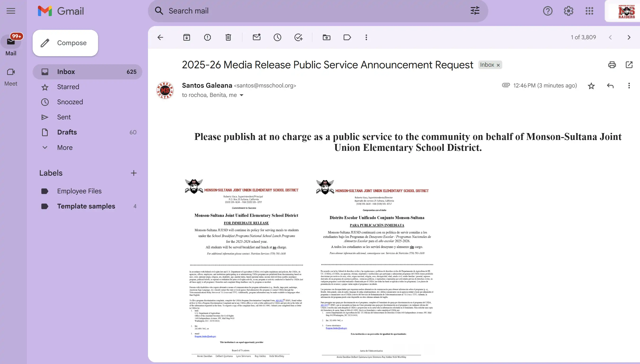Delete this email with trash icon

[x=228, y=38]
